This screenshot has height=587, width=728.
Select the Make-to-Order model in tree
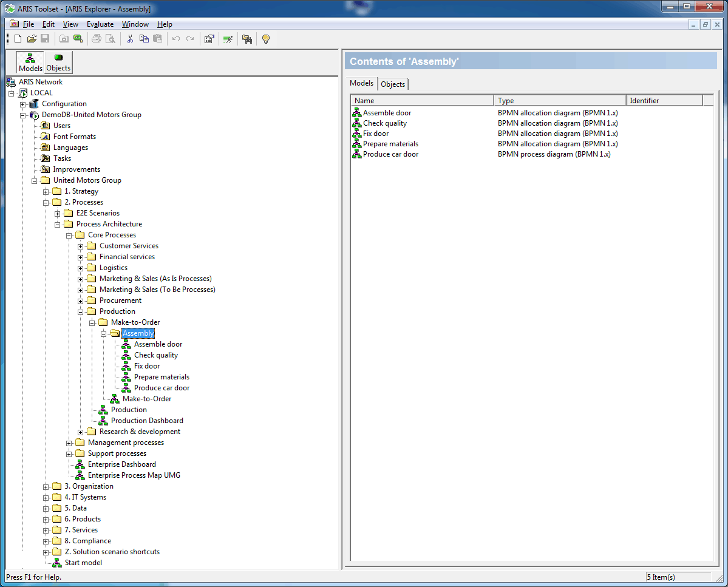tap(147, 399)
